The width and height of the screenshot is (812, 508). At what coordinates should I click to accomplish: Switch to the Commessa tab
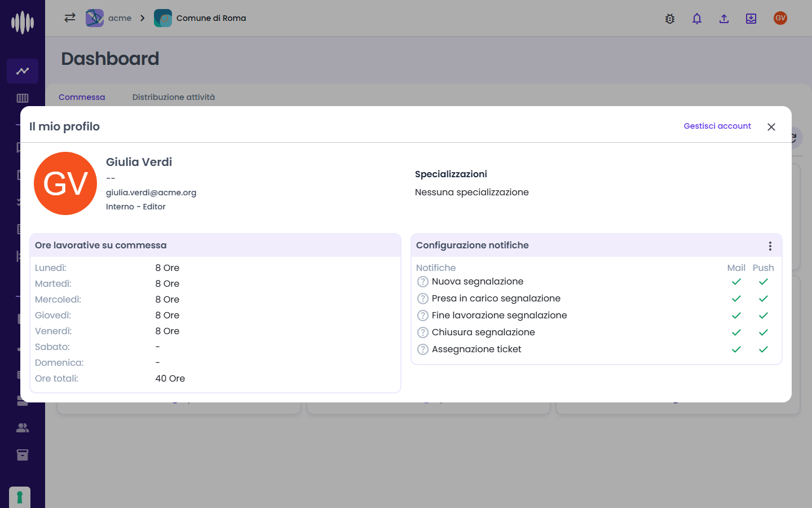[x=82, y=97]
